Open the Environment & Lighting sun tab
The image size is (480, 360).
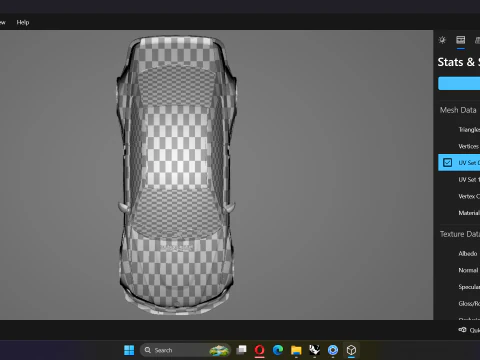[x=442, y=40]
